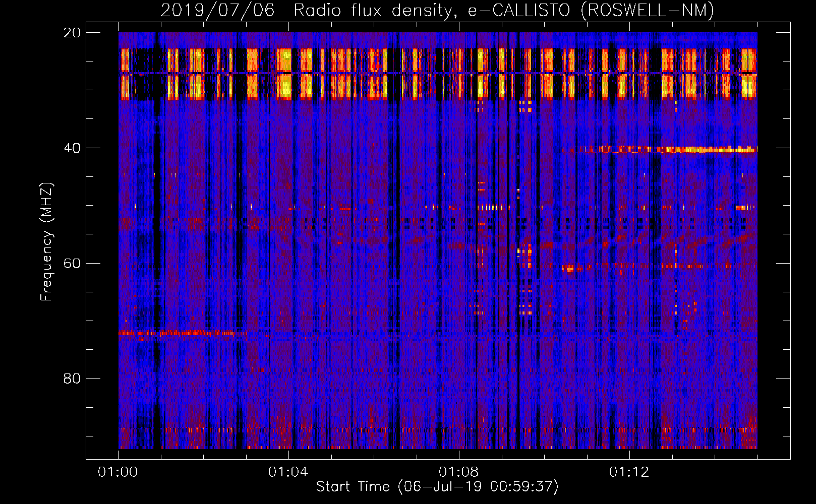Click the "01:00" time tick label

coord(118,472)
